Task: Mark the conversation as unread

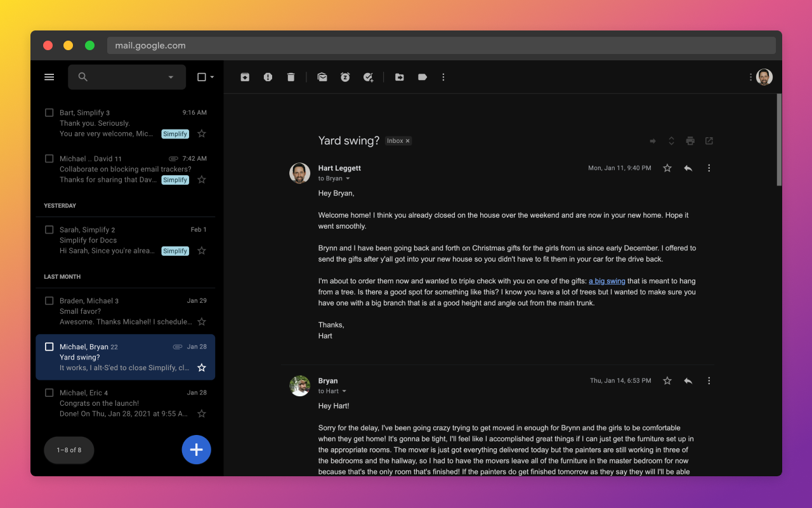Action: point(322,77)
